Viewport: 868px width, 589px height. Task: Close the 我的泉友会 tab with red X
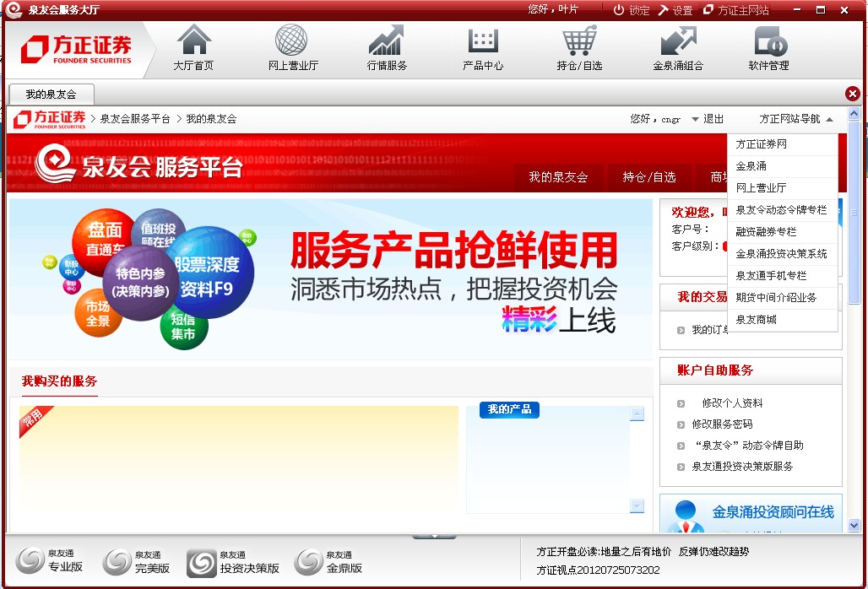click(853, 94)
